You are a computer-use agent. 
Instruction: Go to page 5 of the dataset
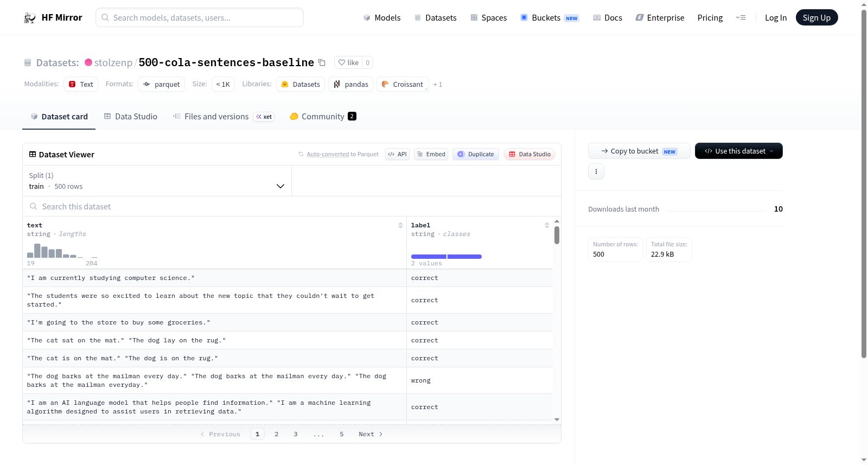coord(342,434)
